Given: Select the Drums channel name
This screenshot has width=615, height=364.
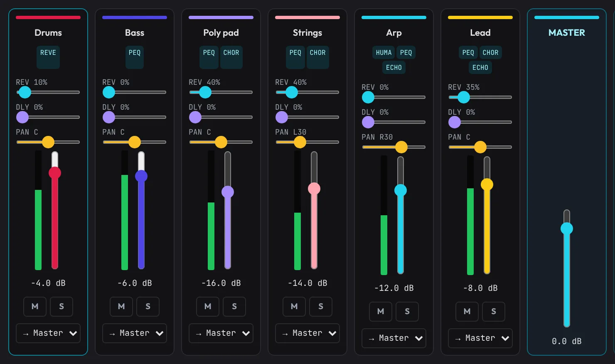Looking at the screenshot, I should [48, 33].
